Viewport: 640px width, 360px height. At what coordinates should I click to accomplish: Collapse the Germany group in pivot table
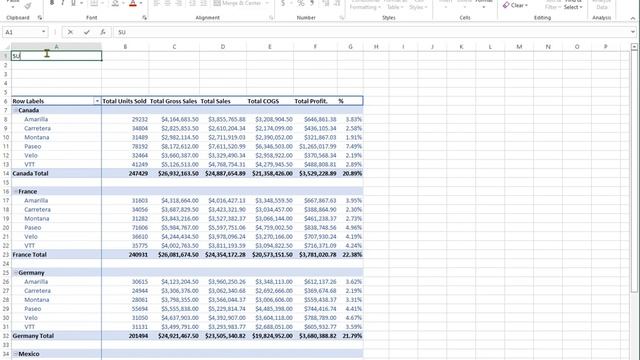pyautogui.click(x=16, y=273)
